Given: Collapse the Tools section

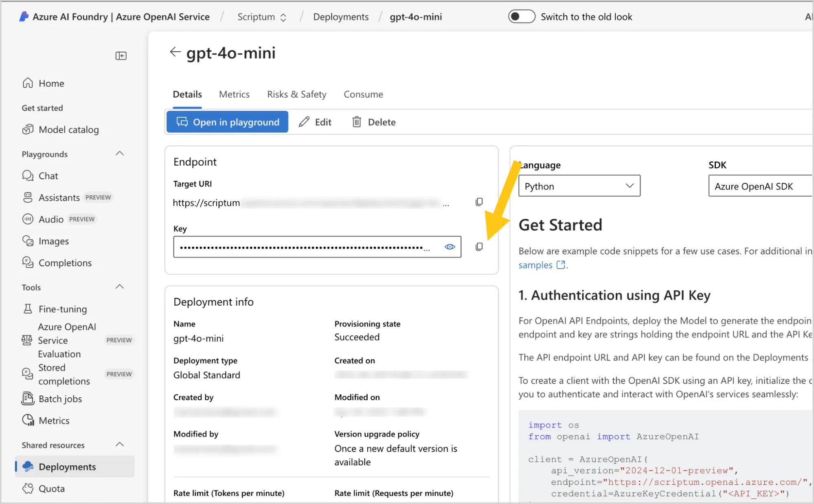Looking at the screenshot, I should 120,287.
